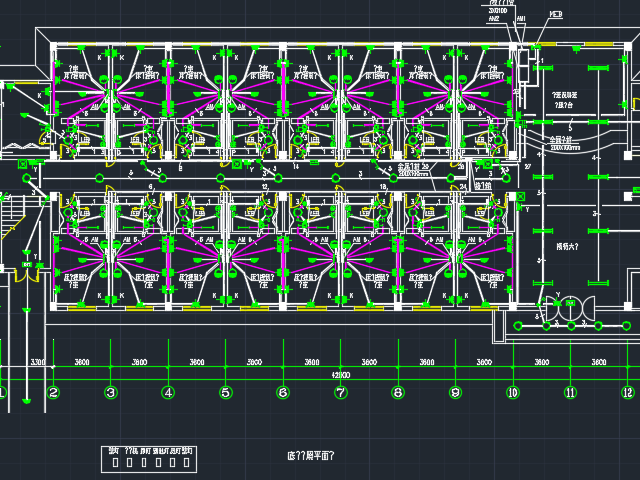
Task: Select the staircase on the left edge
Action: click(12, 214)
